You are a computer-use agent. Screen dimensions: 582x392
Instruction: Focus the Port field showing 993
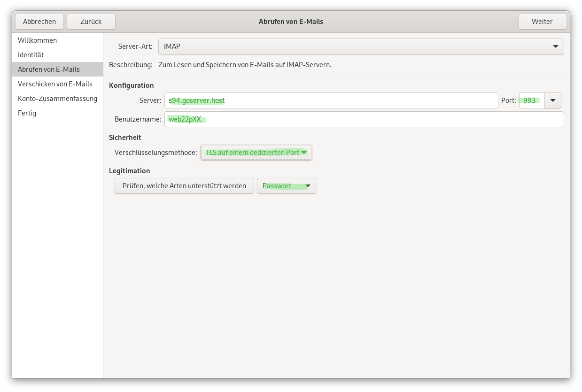coord(531,100)
